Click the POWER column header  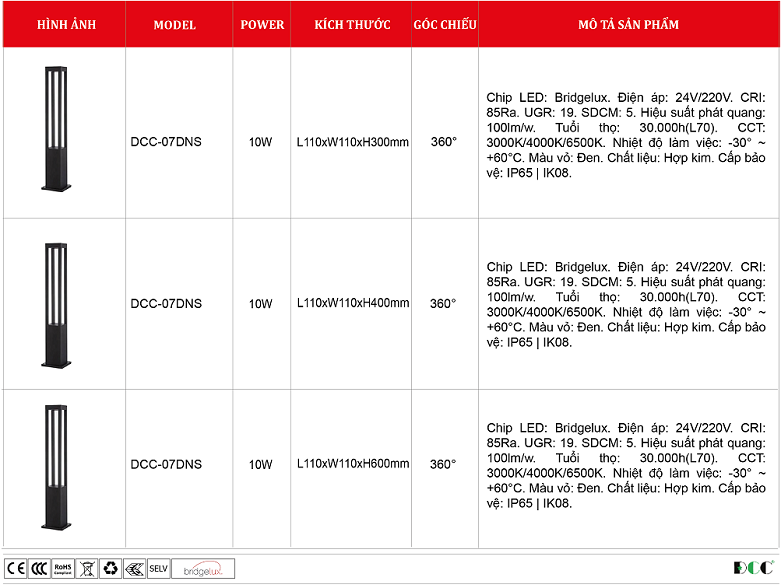(x=262, y=25)
